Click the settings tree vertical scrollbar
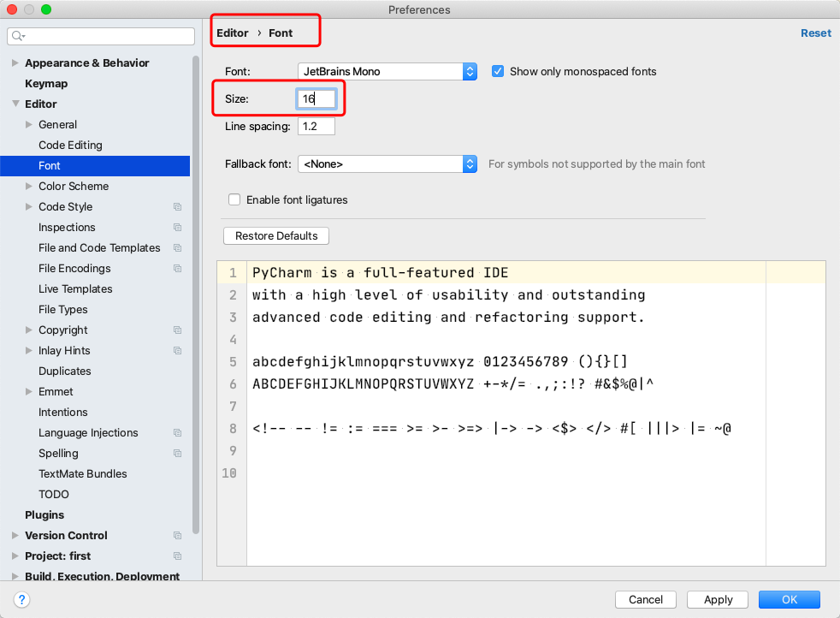 coord(196,294)
